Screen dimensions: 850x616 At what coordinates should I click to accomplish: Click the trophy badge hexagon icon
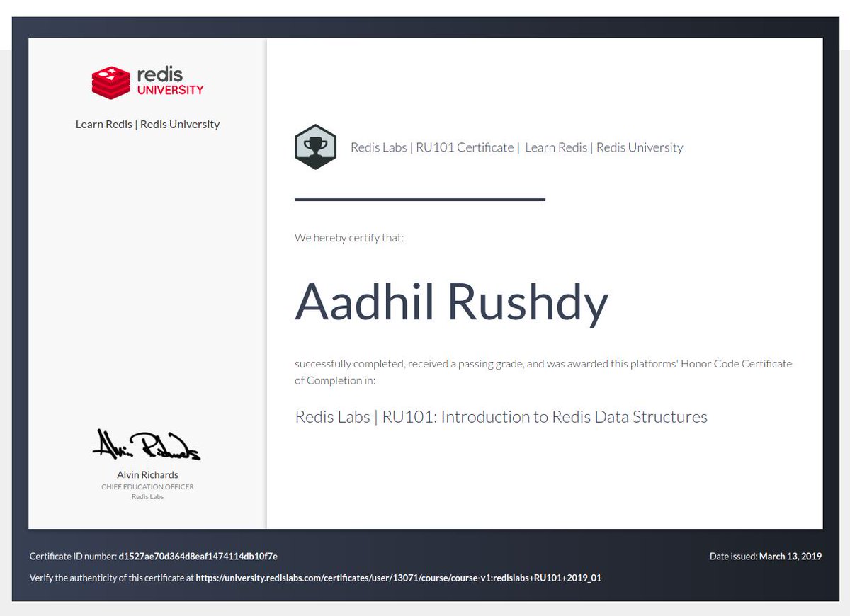click(x=315, y=147)
